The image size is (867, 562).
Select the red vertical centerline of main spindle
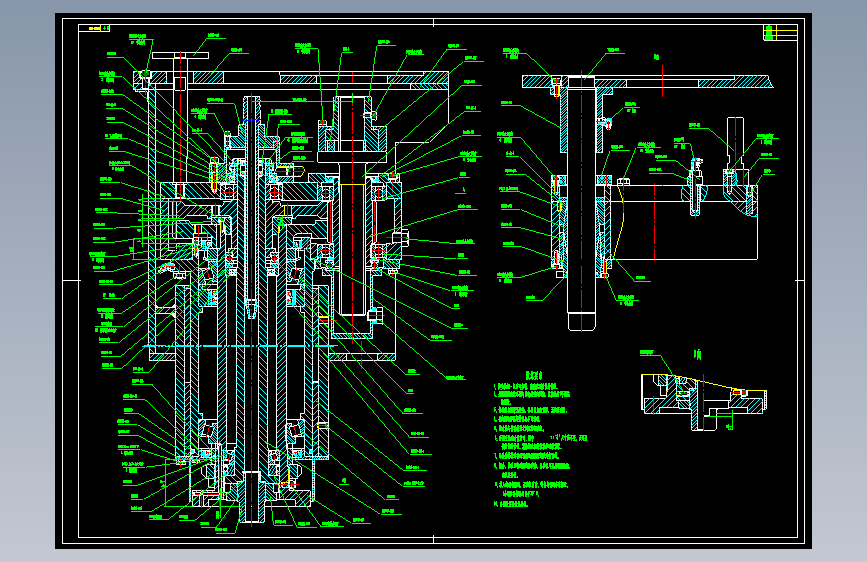coord(252,310)
